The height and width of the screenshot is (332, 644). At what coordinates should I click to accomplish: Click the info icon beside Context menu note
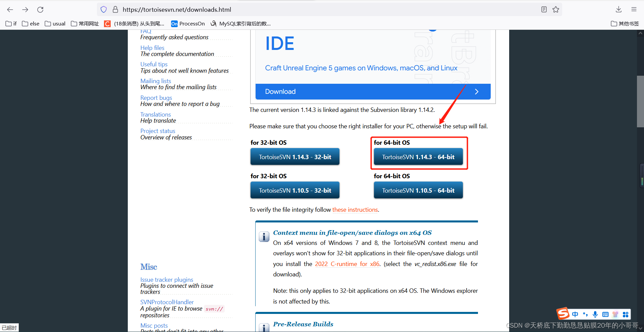[x=264, y=237]
